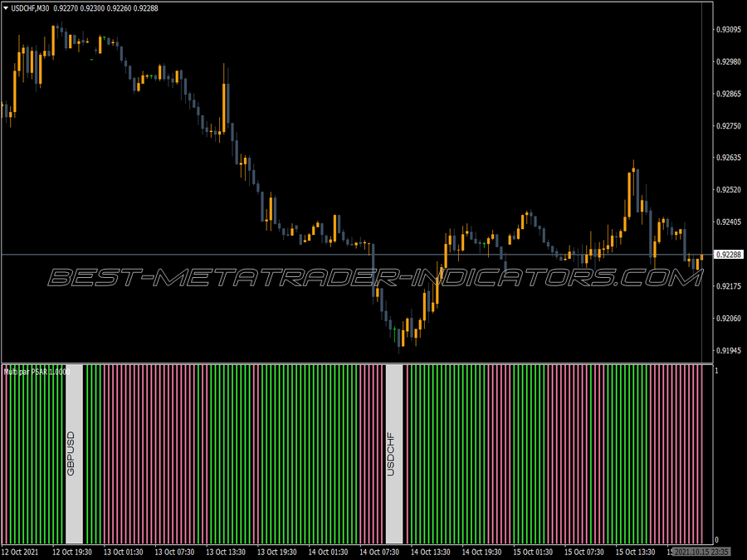Click the 0.92288 current price label
Image resolution: width=747 pixels, height=560 pixels.
tap(729, 255)
